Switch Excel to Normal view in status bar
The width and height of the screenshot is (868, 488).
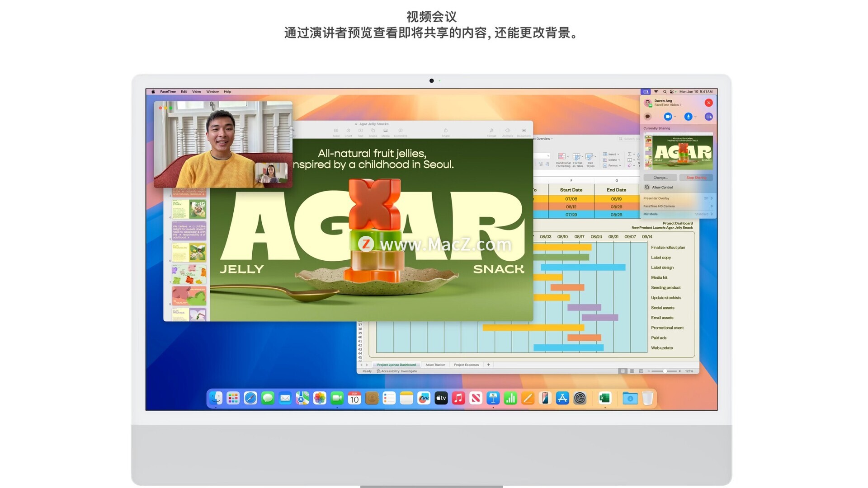click(x=623, y=371)
